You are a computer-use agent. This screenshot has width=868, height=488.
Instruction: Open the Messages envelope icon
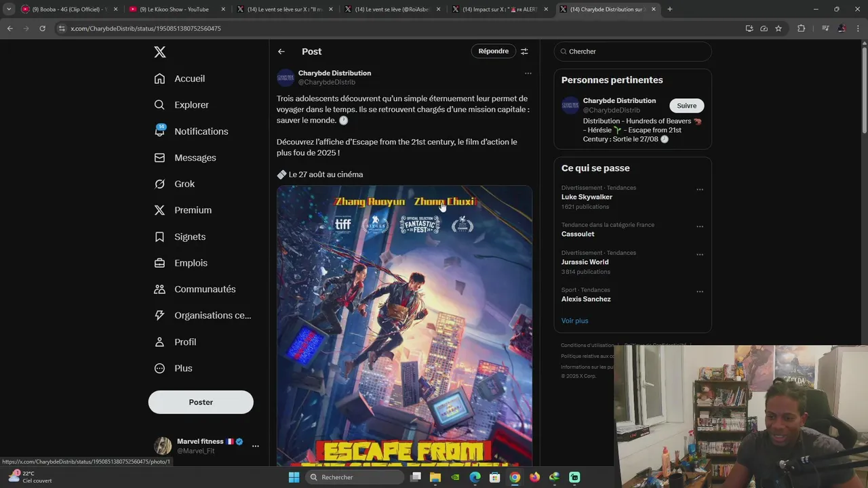(x=159, y=158)
